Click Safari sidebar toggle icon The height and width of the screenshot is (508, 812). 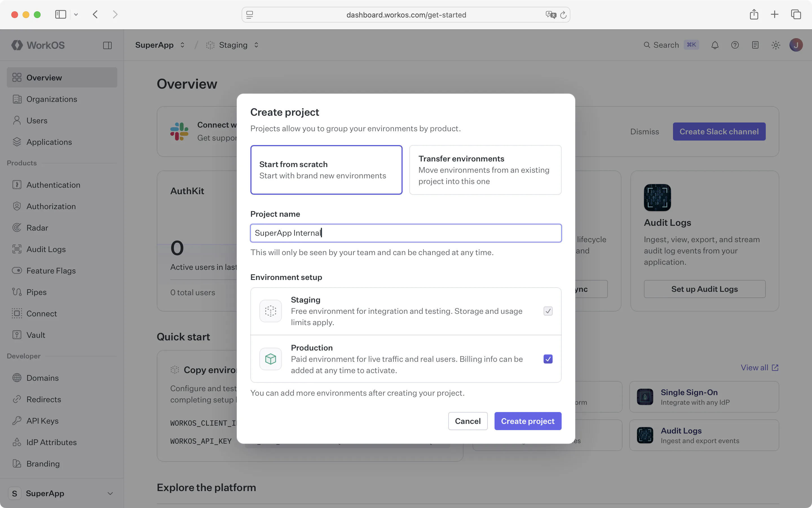click(x=60, y=14)
